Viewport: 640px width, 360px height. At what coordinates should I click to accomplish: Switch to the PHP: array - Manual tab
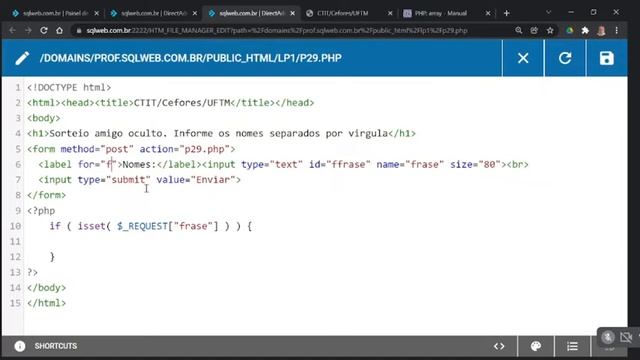447,13
